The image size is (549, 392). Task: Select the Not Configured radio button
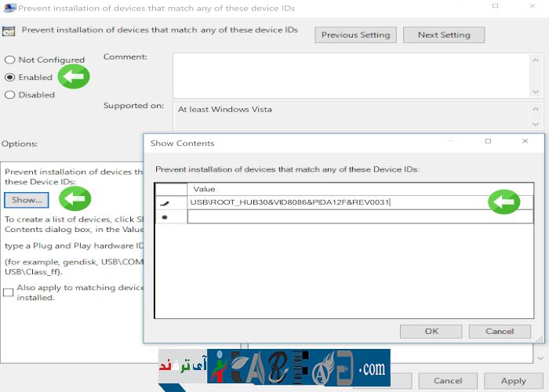9,60
